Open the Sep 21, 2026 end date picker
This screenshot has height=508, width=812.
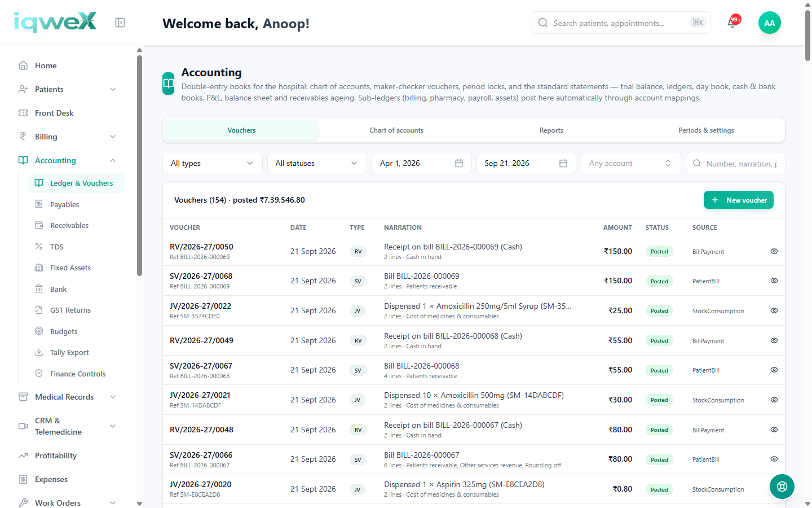526,163
